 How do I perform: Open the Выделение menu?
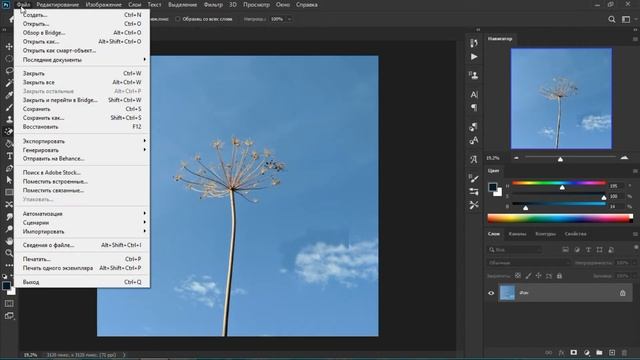click(182, 4)
